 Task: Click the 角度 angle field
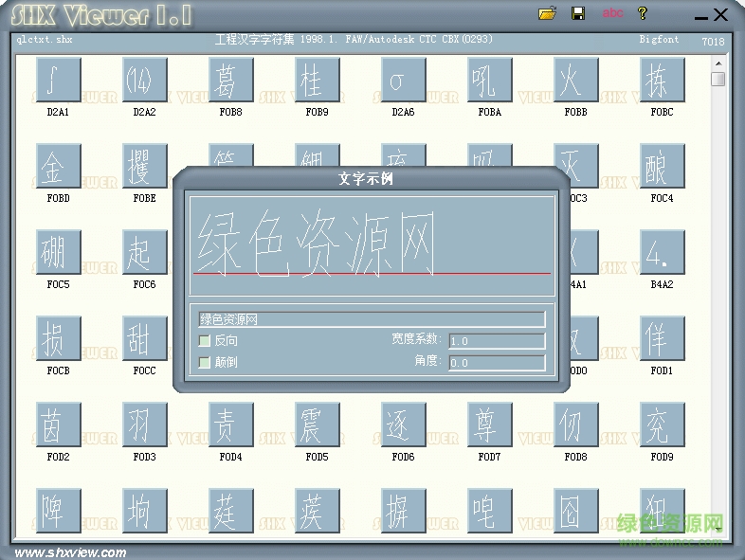tap(497, 362)
